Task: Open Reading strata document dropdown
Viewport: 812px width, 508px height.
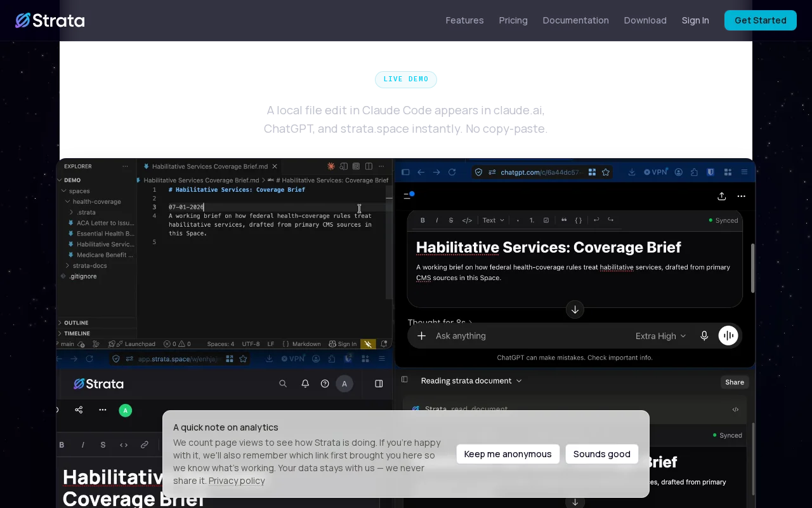Action: 471,381
